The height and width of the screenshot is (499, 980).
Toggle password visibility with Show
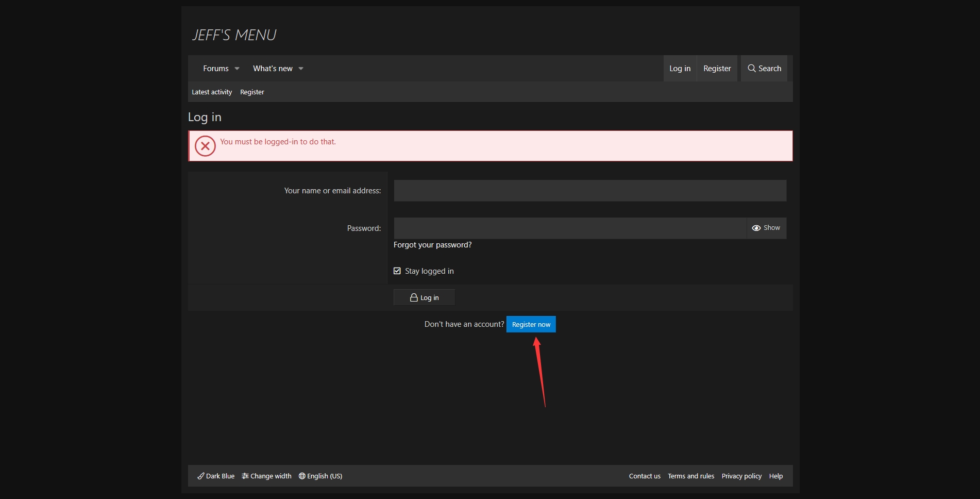click(x=766, y=228)
